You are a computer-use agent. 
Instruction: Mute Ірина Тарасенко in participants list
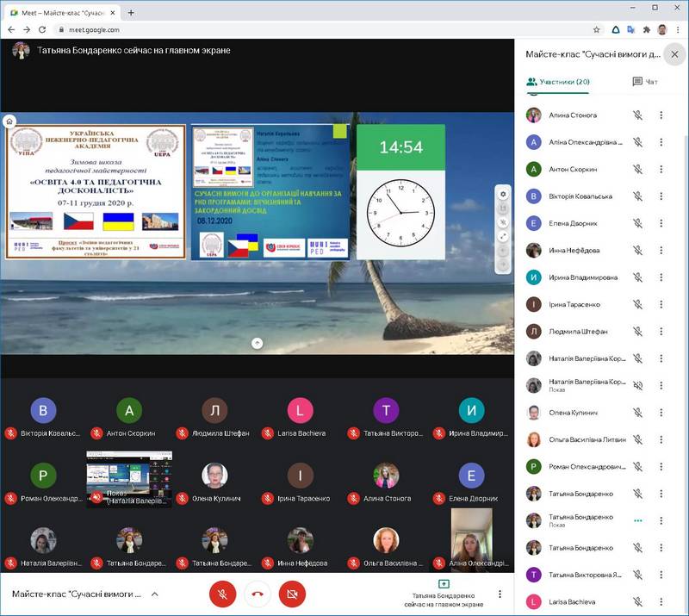click(x=637, y=304)
